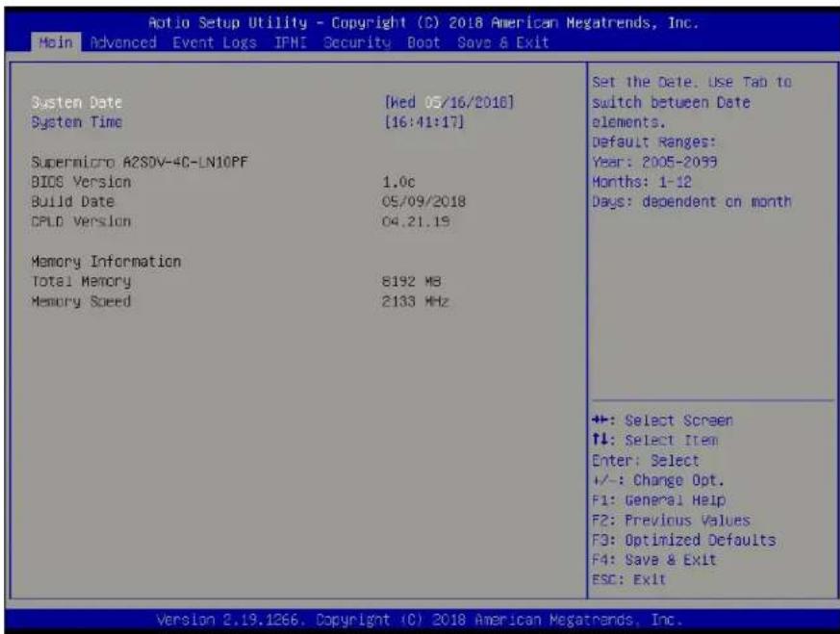Open the Event Logs tab
This screenshot has height=634, width=840.
(215, 43)
